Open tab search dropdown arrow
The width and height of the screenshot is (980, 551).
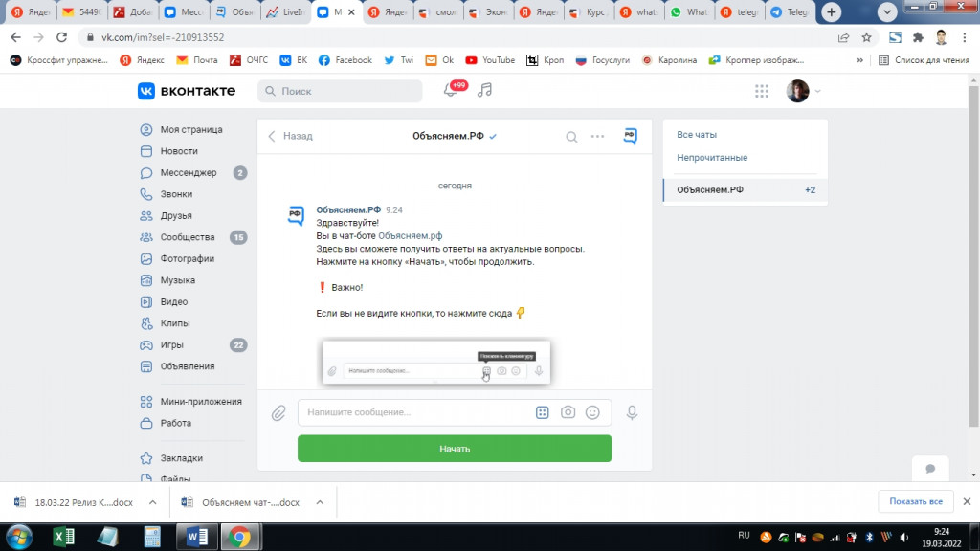(887, 11)
